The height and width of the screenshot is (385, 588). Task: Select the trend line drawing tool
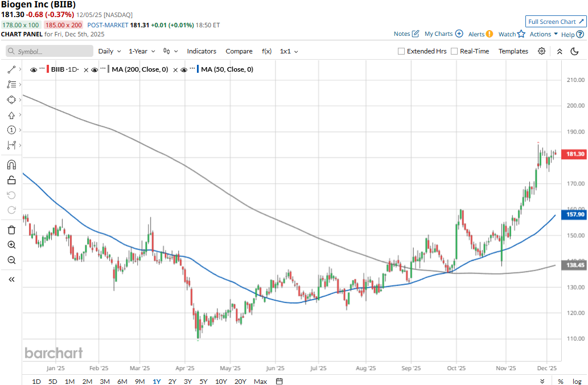(x=11, y=69)
